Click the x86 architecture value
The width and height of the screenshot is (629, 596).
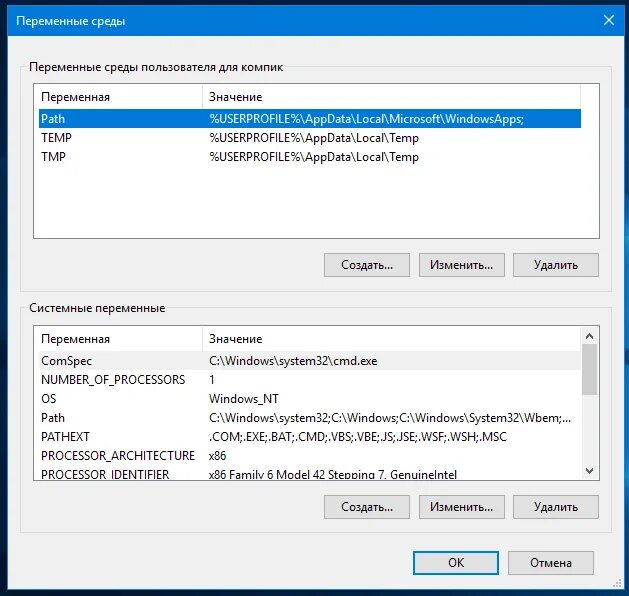tap(217, 456)
